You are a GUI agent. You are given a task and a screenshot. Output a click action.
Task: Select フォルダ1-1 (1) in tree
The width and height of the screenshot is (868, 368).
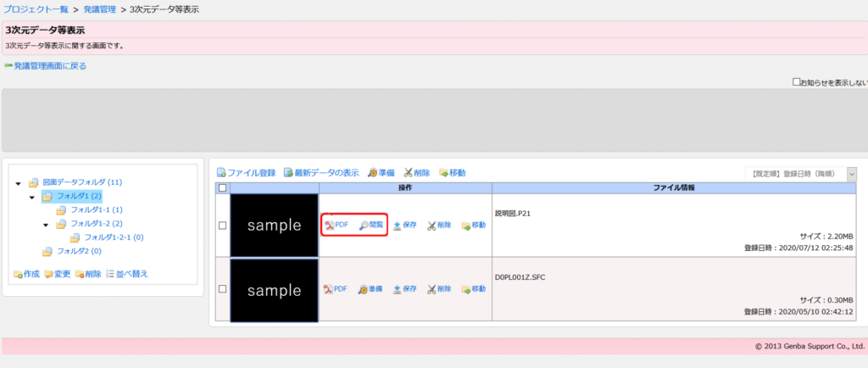coord(97,209)
